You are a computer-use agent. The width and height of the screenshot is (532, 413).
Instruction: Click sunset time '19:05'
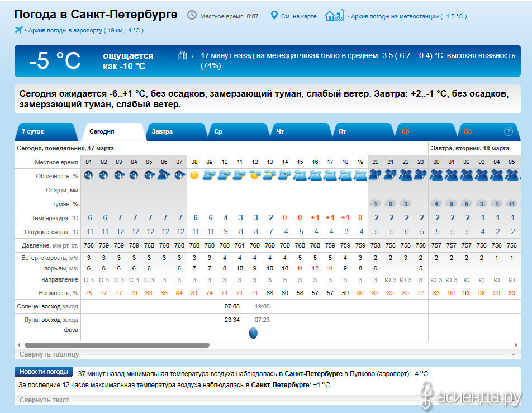pos(262,306)
